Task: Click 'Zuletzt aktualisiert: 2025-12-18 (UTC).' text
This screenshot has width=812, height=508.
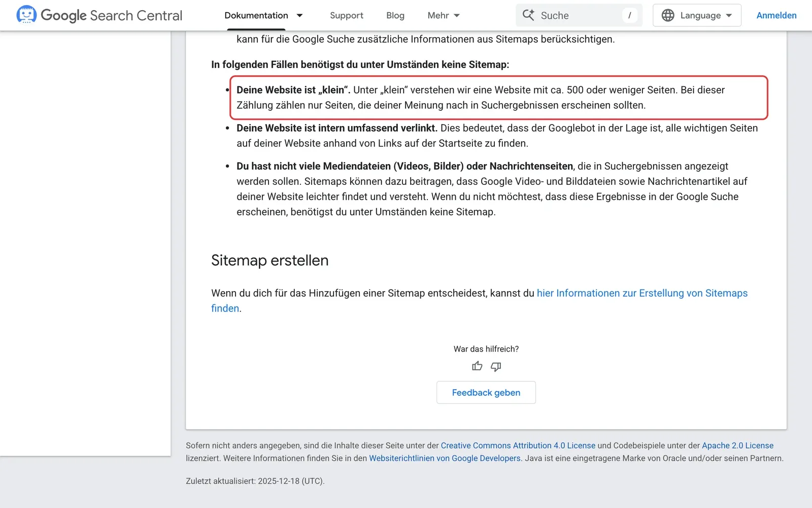Action: [x=255, y=481]
